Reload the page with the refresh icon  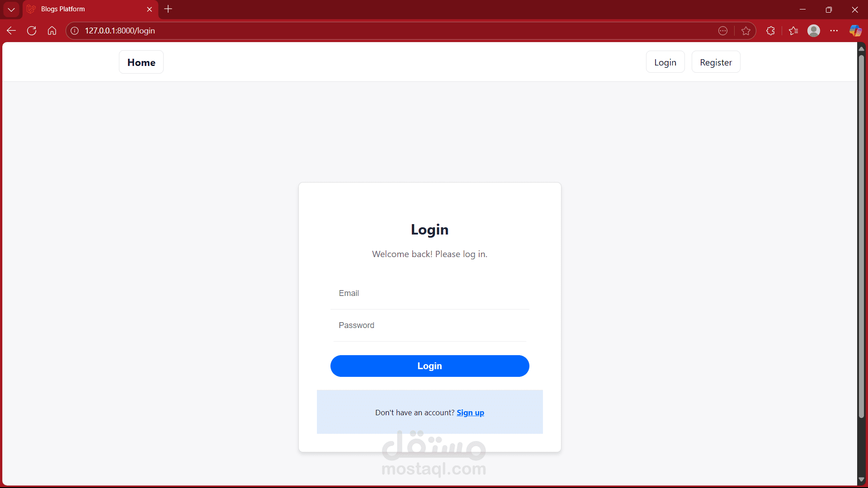click(x=32, y=31)
